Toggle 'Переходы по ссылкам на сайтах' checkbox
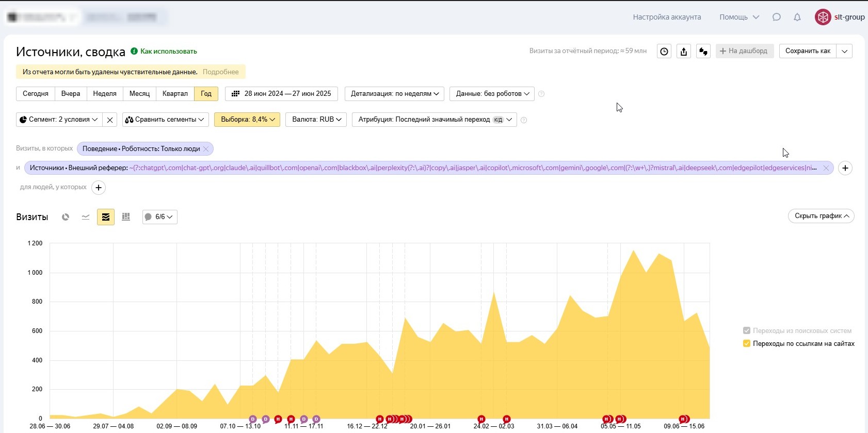This screenshot has width=868, height=433. (746, 343)
